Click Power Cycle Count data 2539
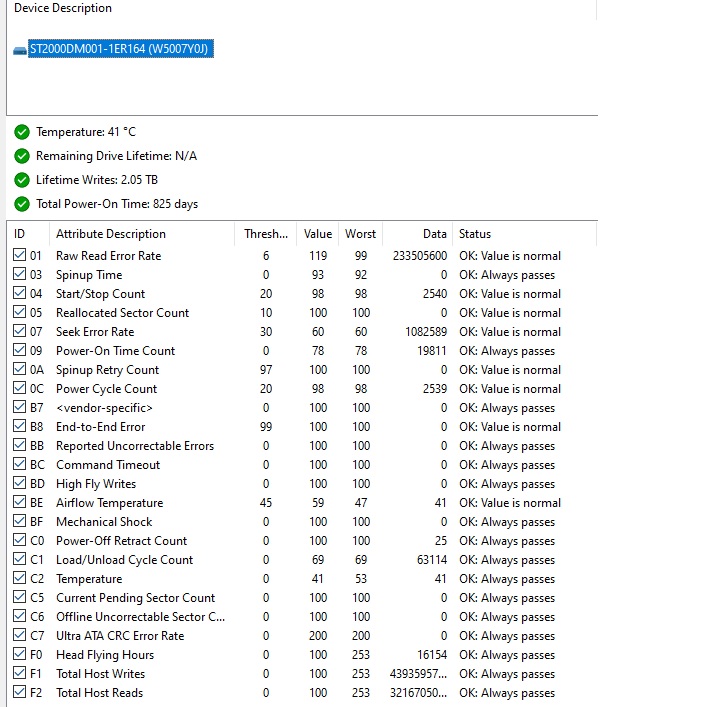The width and height of the screenshot is (715, 707). [x=435, y=389]
